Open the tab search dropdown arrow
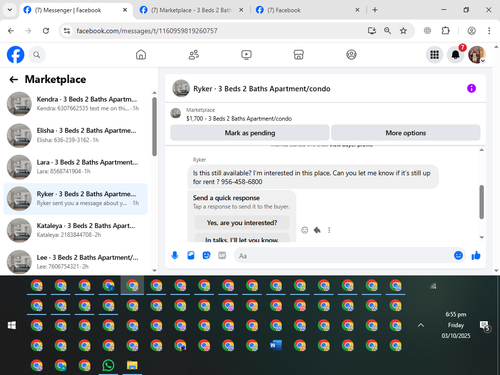500x375 pixels. pyautogui.click(x=10, y=10)
